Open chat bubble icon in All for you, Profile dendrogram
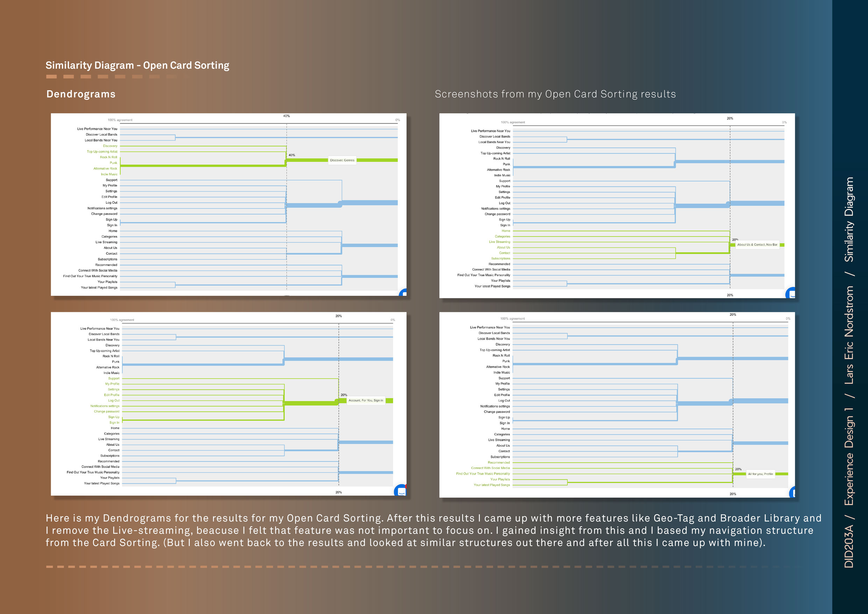 click(x=793, y=492)
